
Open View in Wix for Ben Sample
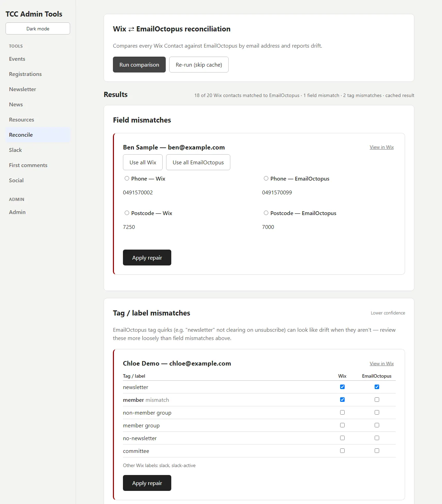pyautogui.click(x=382, y=147)
